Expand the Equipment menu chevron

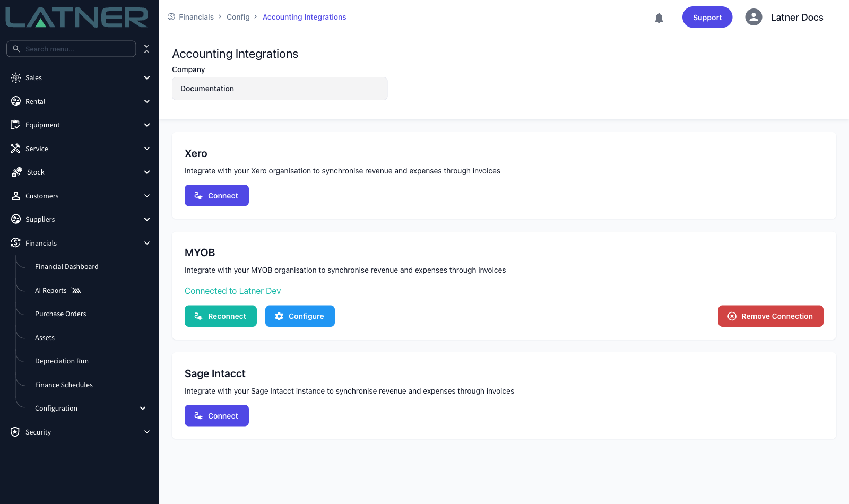(147, 125)
